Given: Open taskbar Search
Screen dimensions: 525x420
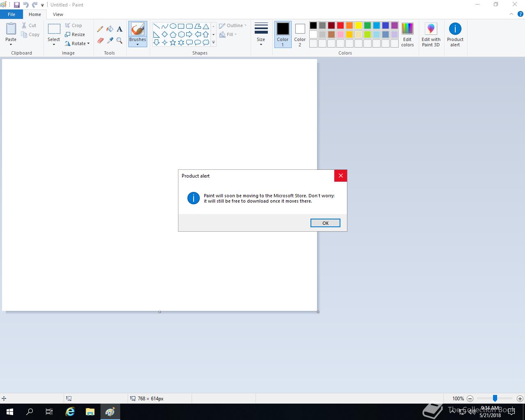Looking at the screenshot, I should [x=30, y=412].
